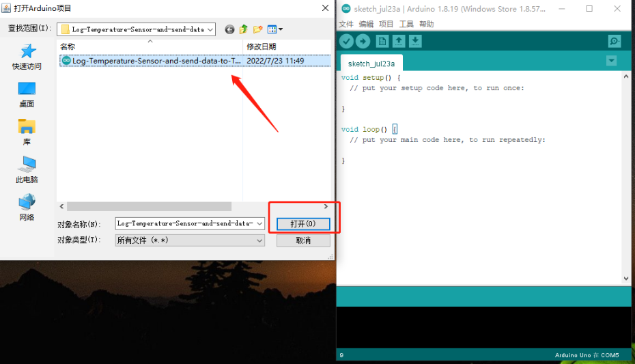Click the editor scroll-down arrow
This screenshot has width=635, height=364.
[x=626, y=278]
